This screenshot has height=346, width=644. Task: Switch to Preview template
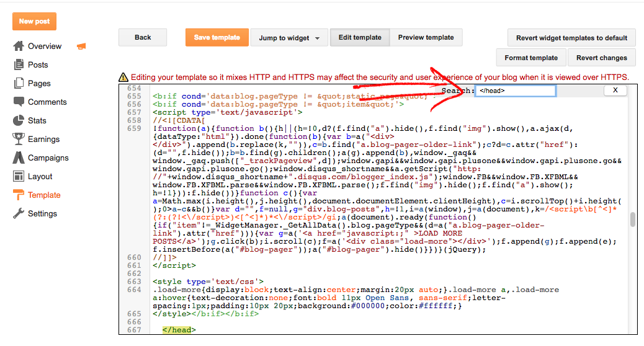pos(426,37)
